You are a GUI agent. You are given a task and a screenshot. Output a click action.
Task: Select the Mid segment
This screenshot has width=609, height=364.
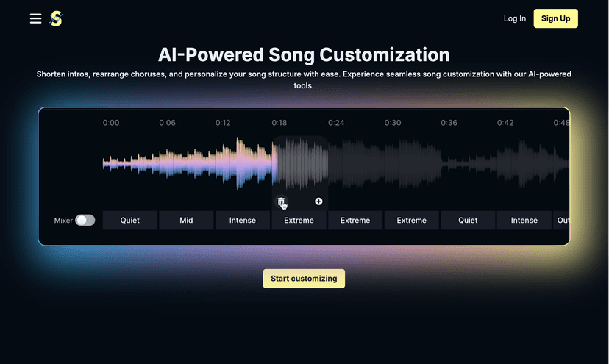point(186,221)
